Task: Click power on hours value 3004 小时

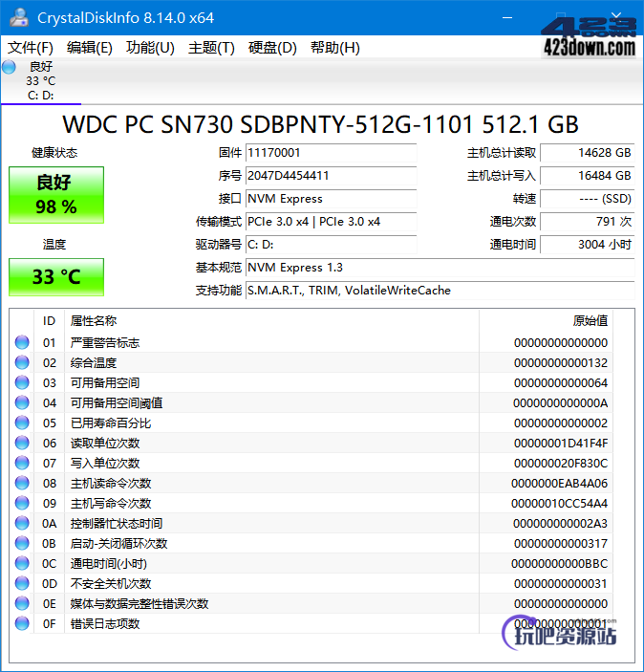Action: click(587, 245)
